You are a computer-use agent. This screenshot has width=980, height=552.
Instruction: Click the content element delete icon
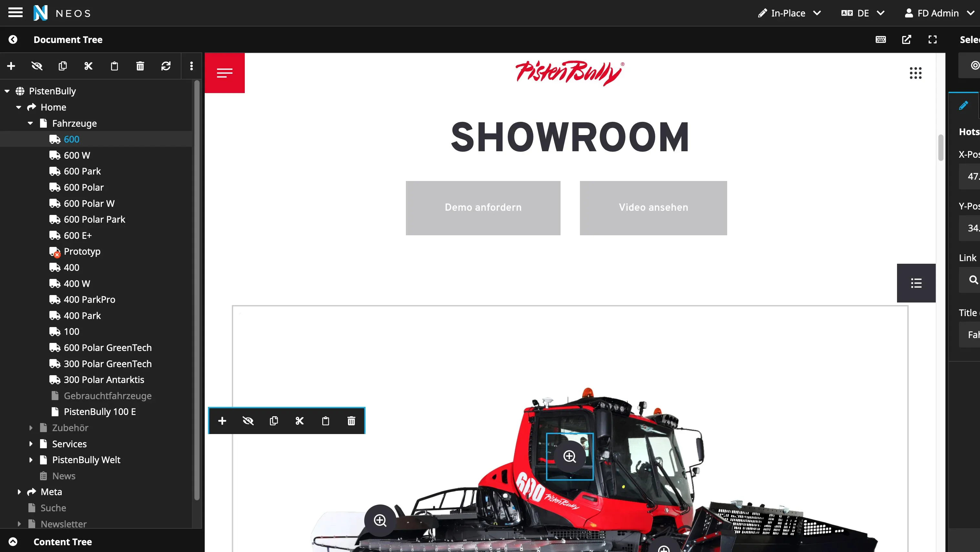click(x=351, y=420)
